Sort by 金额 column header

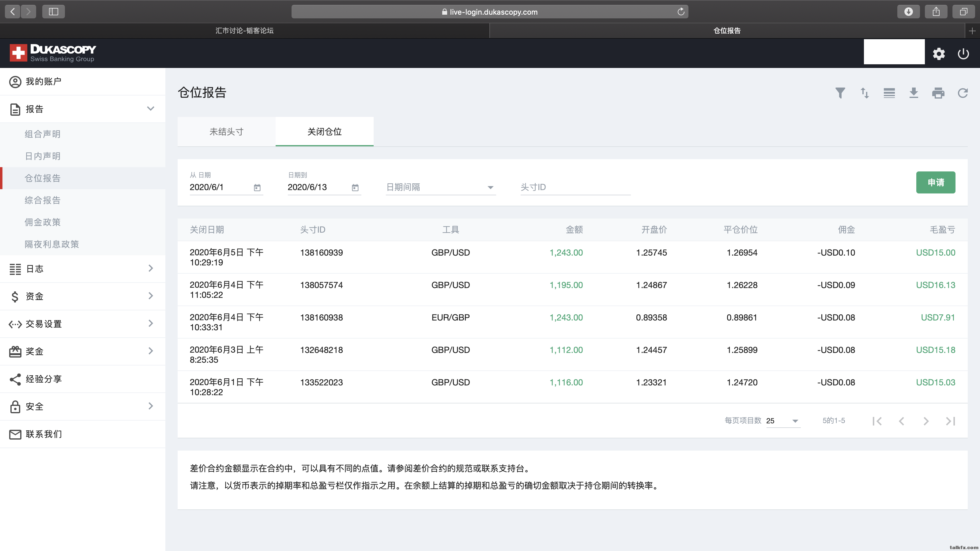pyautogui.click(x=574, y=230)
